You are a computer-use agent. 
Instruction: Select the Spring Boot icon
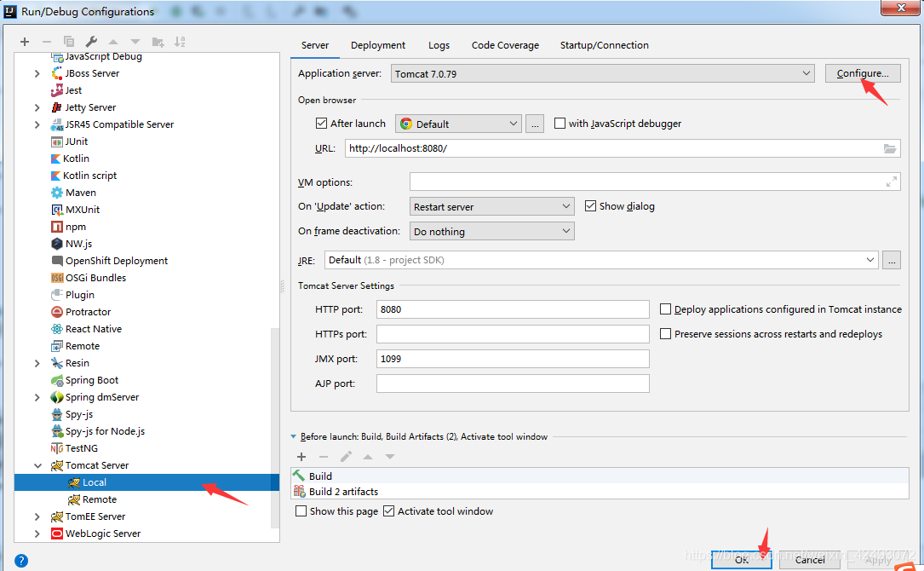coord(56,380)
